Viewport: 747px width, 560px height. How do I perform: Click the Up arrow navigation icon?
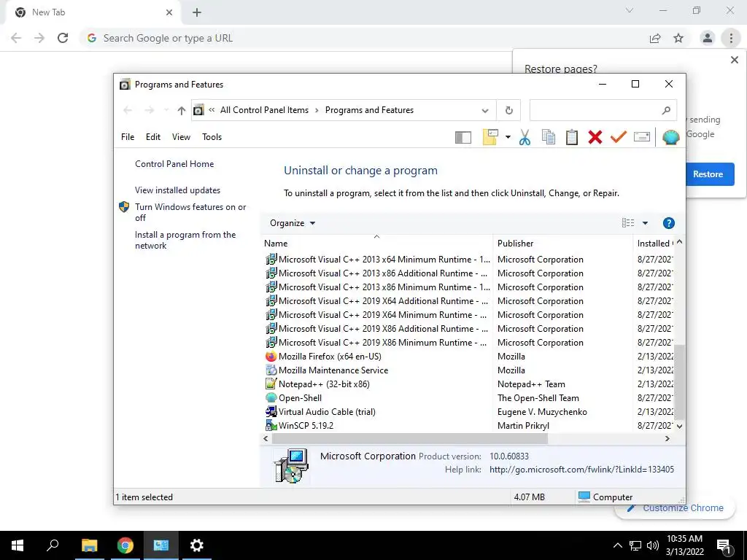(181, 111)
